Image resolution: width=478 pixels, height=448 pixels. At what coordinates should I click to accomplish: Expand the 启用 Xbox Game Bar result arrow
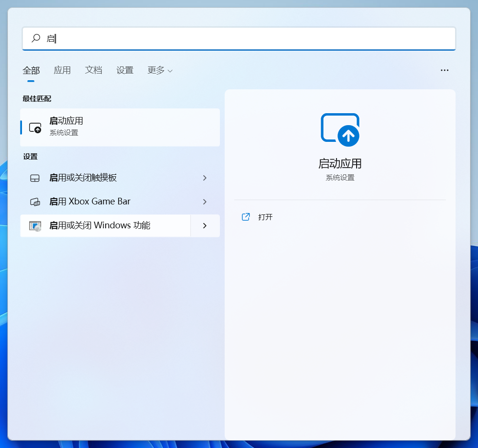(x=205, y=202)
